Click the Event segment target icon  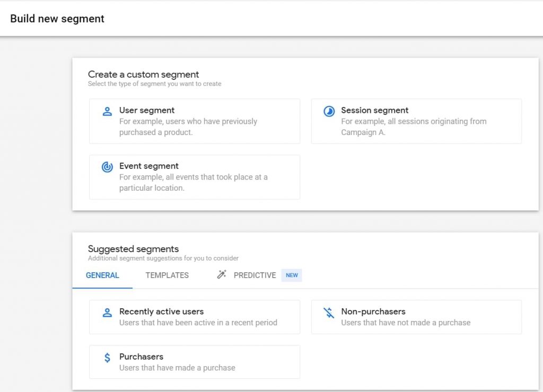(106, 166)
